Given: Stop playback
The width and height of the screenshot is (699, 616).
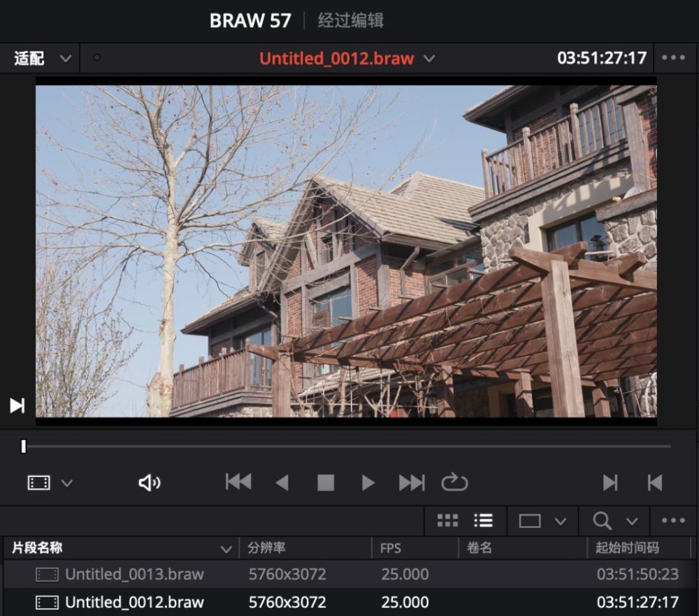Looking at the screenshot, I should 326,482.
